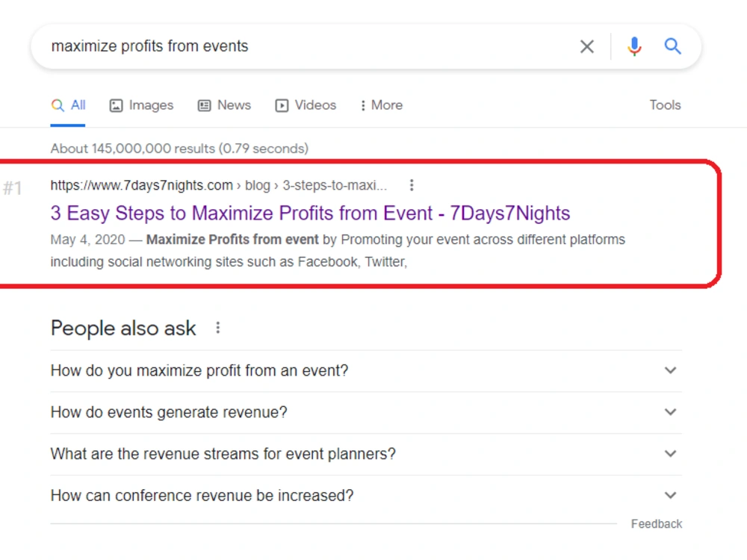
Task: Click the blue magnifying glass search icon
Action: tap(673, 46)
